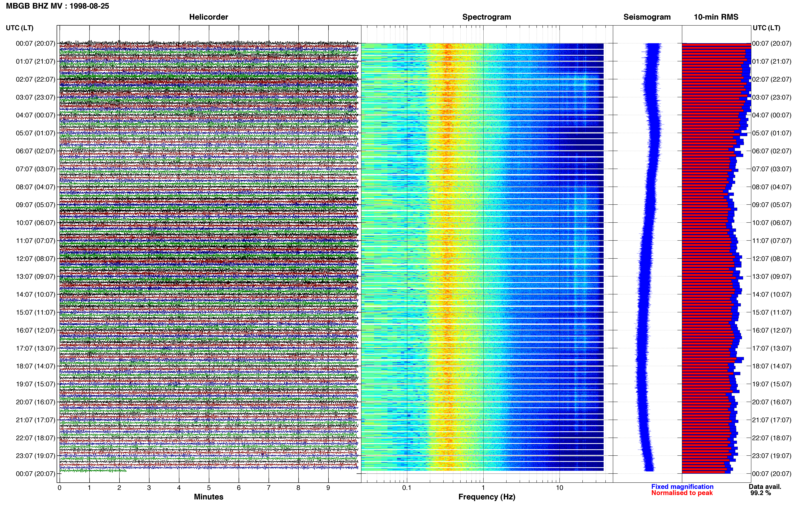Click the 'Seismogram' panel heading
The width and height of the screenshot is (812, 508).
647,17
